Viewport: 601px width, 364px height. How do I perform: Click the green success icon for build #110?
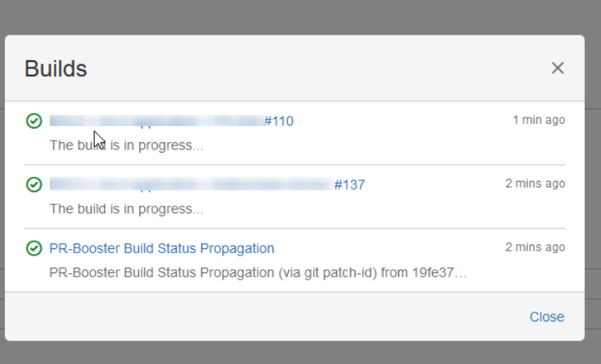(x=34, y=121)
